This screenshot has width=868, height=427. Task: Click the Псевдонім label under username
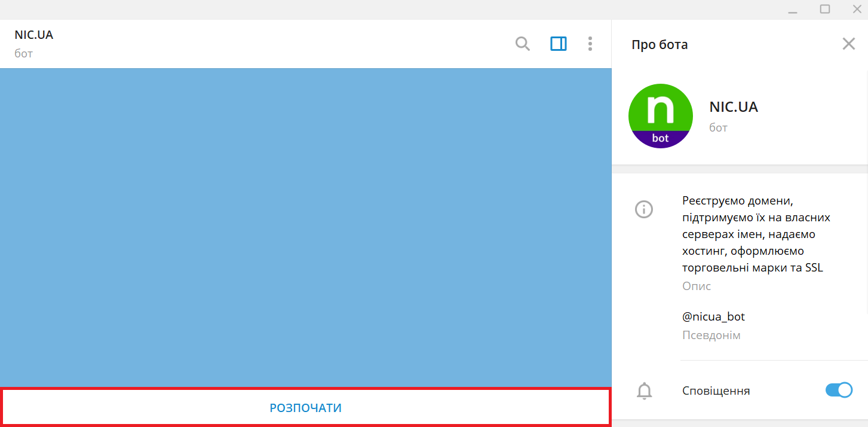(711, 335)
